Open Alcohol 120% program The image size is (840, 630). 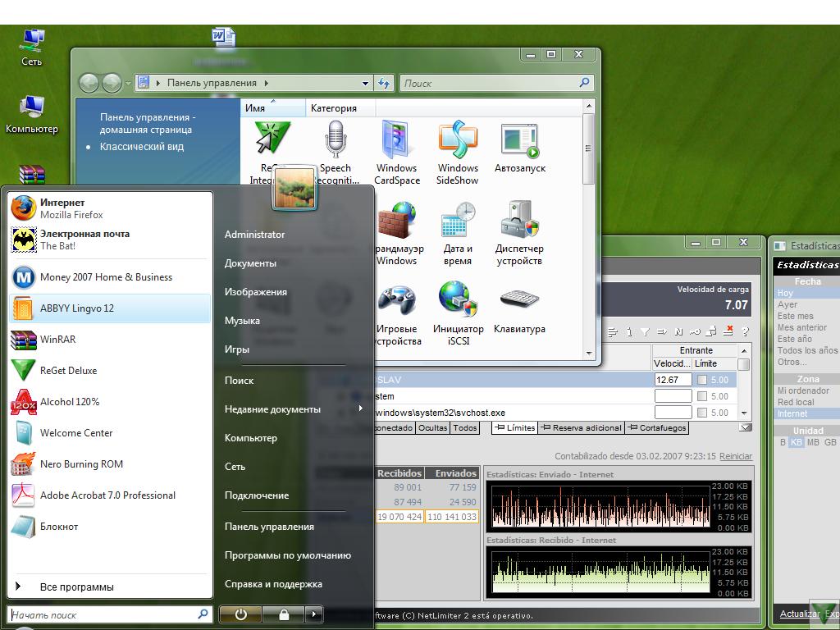pyautogui.click(x=70, y=402)
